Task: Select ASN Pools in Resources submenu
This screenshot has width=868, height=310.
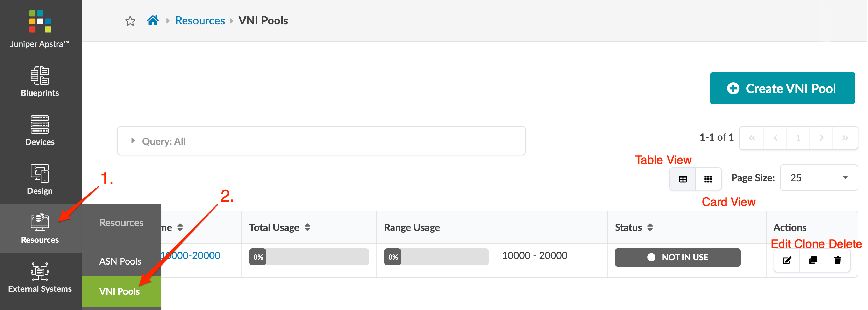Action: pos(120,261)
